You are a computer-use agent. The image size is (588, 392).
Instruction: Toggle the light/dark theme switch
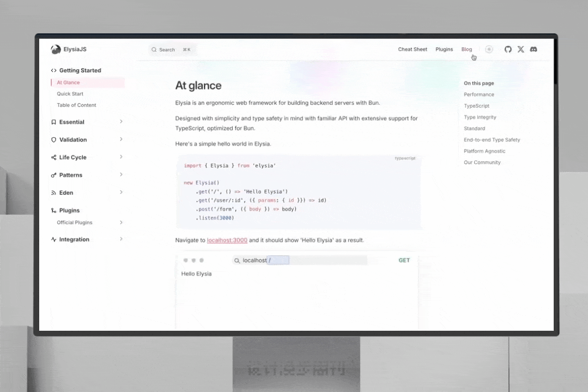pyautogui.click(x=489, y=49)
